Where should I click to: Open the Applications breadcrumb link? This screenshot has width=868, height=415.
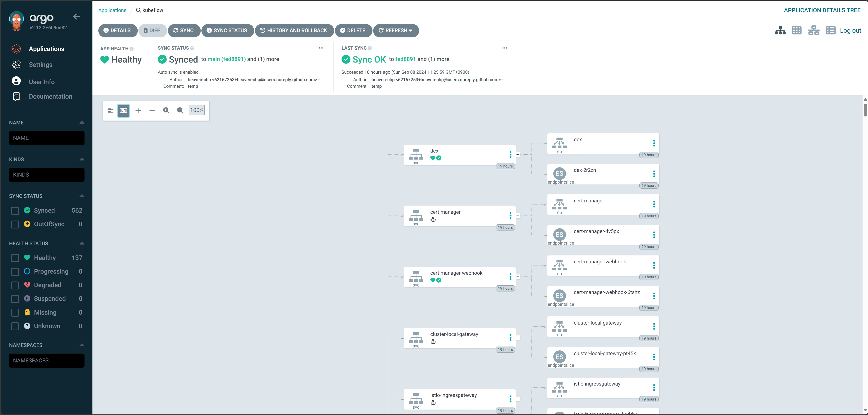(x=112, y=10)
